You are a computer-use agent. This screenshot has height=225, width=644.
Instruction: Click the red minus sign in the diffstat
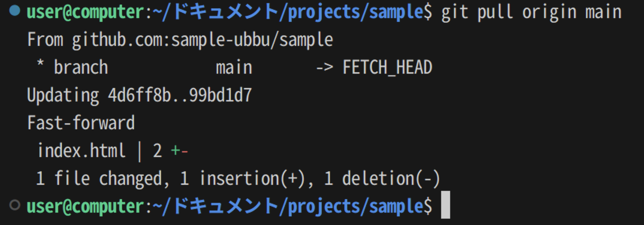tap(185, 152)
